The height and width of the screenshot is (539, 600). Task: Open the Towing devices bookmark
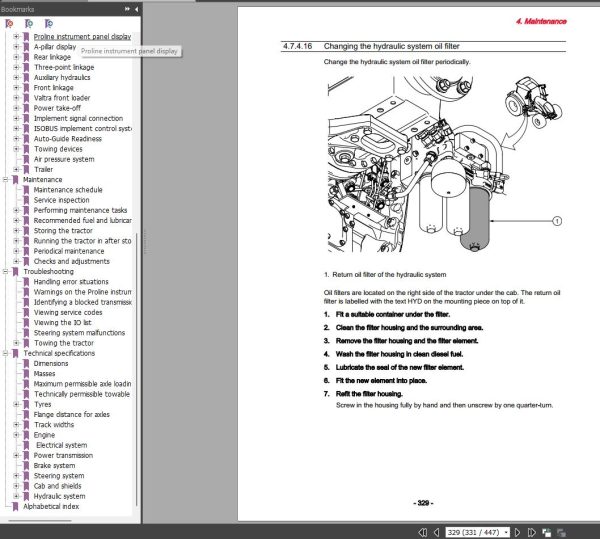[x=58, y=149]
